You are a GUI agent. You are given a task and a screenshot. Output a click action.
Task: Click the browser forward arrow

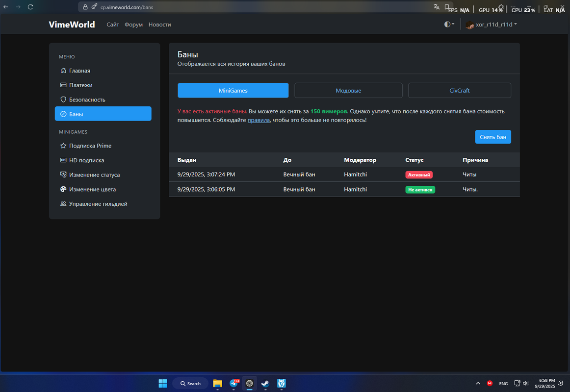click(x=18, y=7)
